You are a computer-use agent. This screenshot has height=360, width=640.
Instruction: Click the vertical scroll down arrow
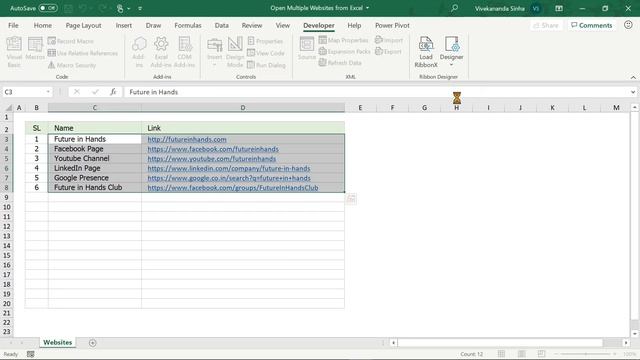[x=635, y=333]
